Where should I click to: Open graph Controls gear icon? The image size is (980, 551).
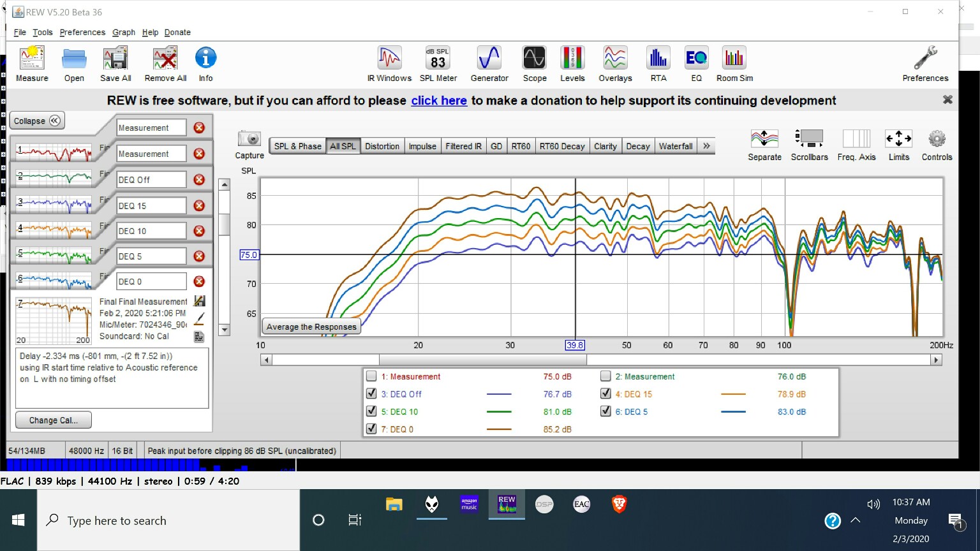click(937, 139)
